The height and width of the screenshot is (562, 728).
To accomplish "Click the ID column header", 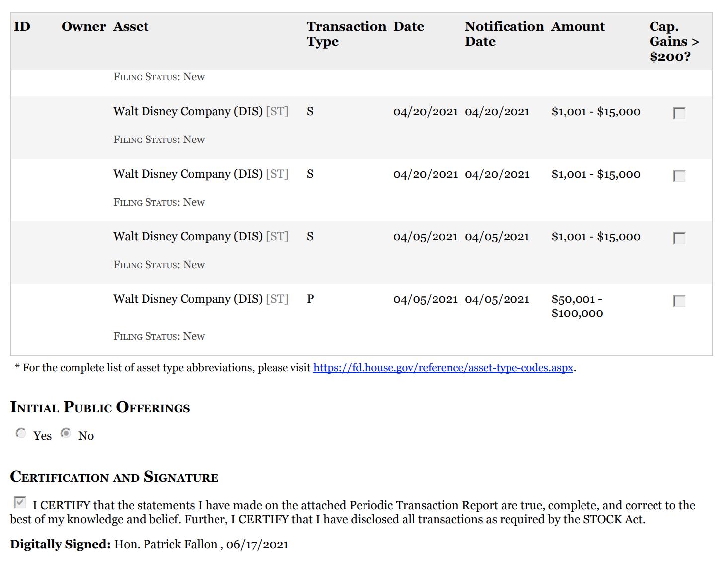I will pyautogui.click(x=22, y=27).
